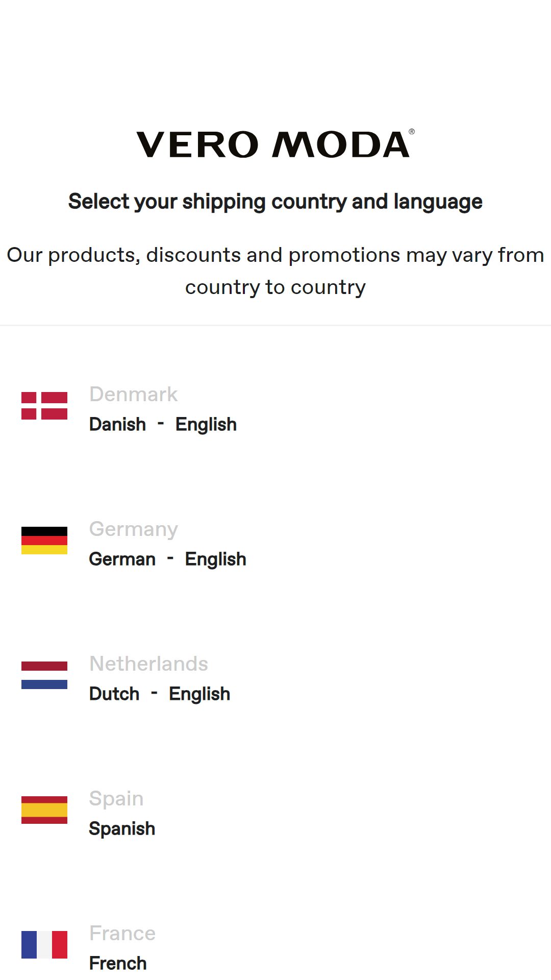Click the Denmark country name
Image resolution: width=551 pixels, height=980 pixels.
point(133,394)
